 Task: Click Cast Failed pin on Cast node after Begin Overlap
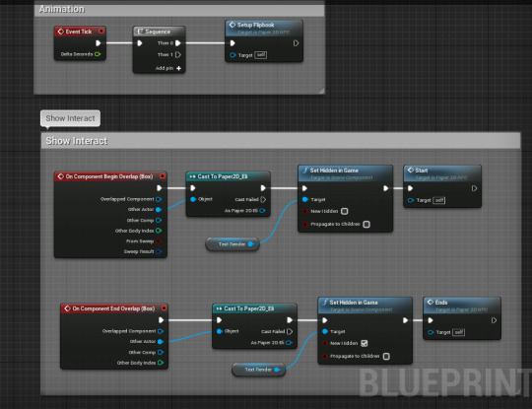coord(263,200)
